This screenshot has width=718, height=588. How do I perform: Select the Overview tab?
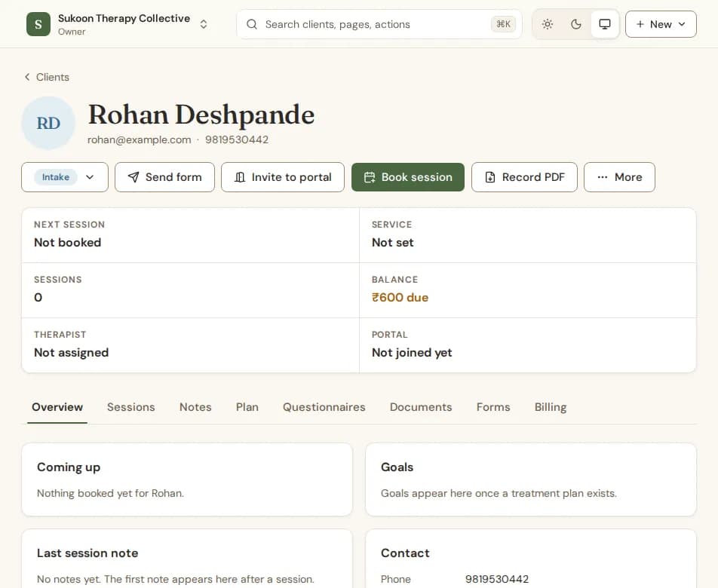[x=57, y=407]
